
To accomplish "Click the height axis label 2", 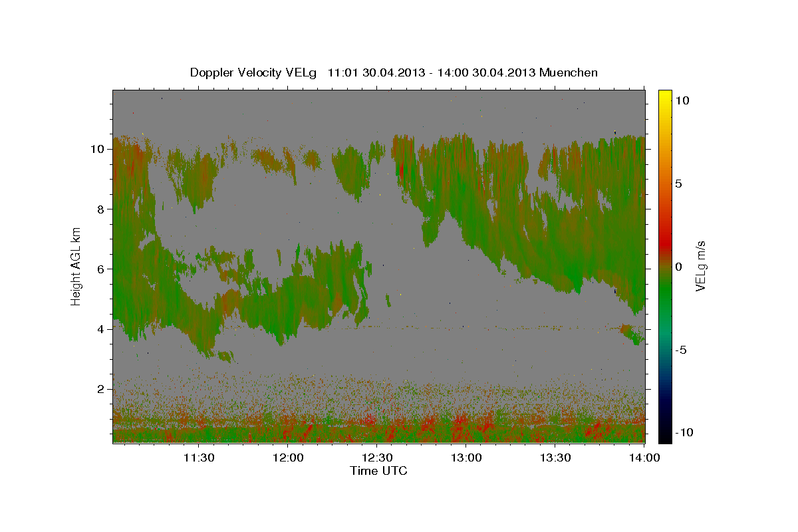I will (101, 388).
